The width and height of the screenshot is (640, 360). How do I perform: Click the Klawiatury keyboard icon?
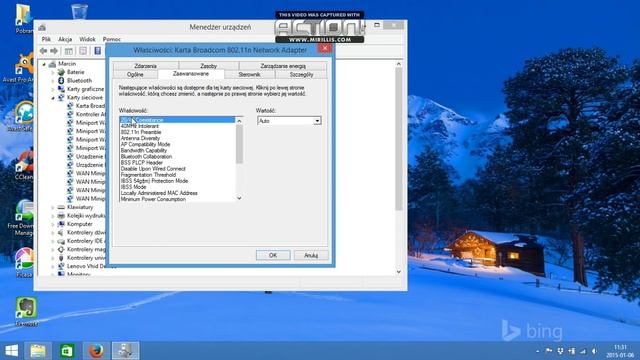(61, 207)
